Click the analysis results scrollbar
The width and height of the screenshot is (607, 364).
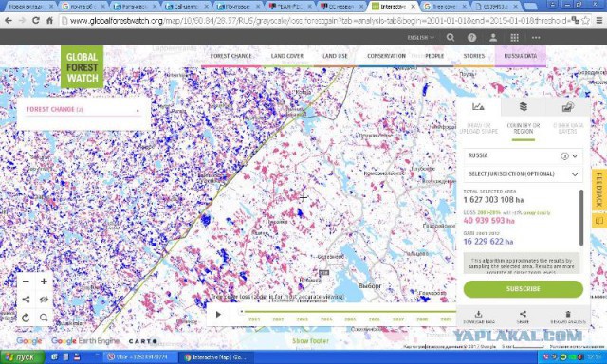point(581,217)
